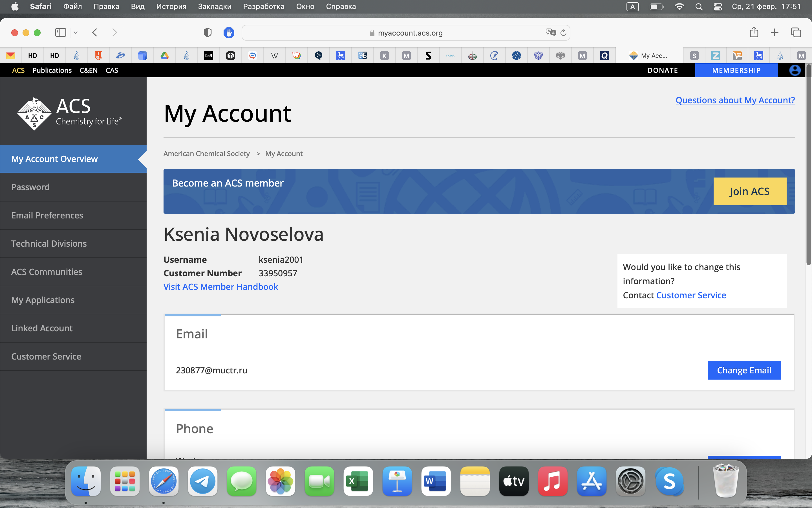Open Visit ACS Member Handbook link
Viewport: 812px width, 508px height.
pos(220,286)
